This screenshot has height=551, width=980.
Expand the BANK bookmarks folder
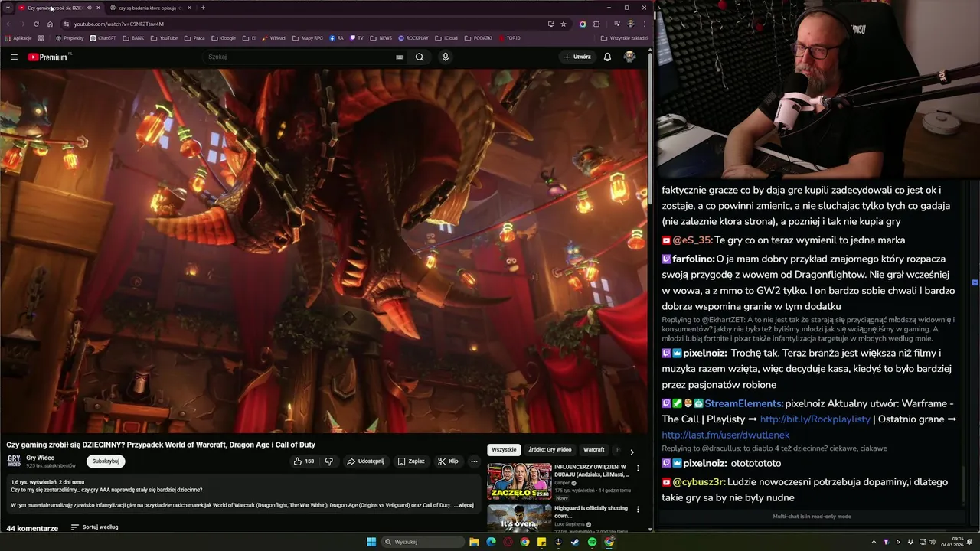click(x=133, y=38)
